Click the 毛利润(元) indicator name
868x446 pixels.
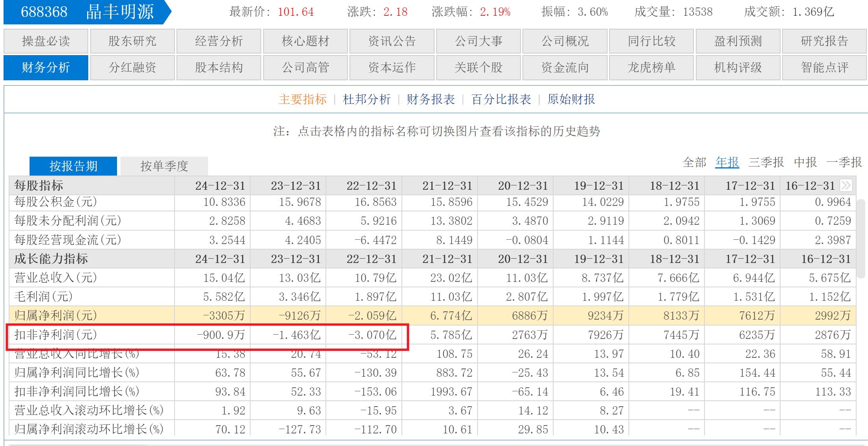pos(43,297)
